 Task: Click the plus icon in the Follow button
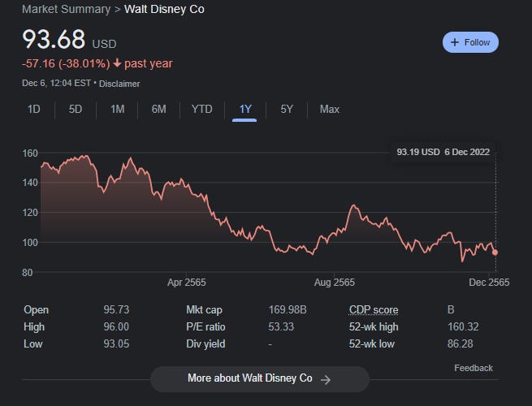[x=455, y=42]
